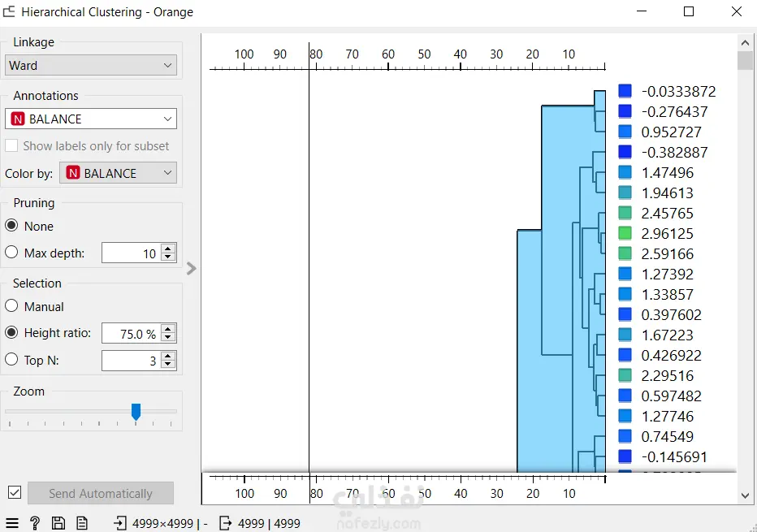The image size is (757, 532).
Task: Maximize the Hierarchical Clustering window
Action: [x=689, y=11]
